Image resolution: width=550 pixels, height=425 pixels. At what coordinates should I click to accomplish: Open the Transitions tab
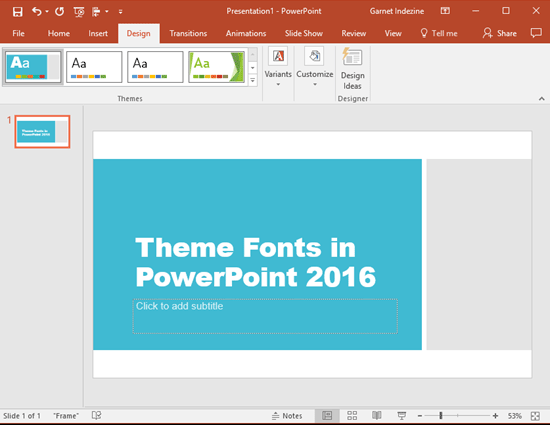188,33
